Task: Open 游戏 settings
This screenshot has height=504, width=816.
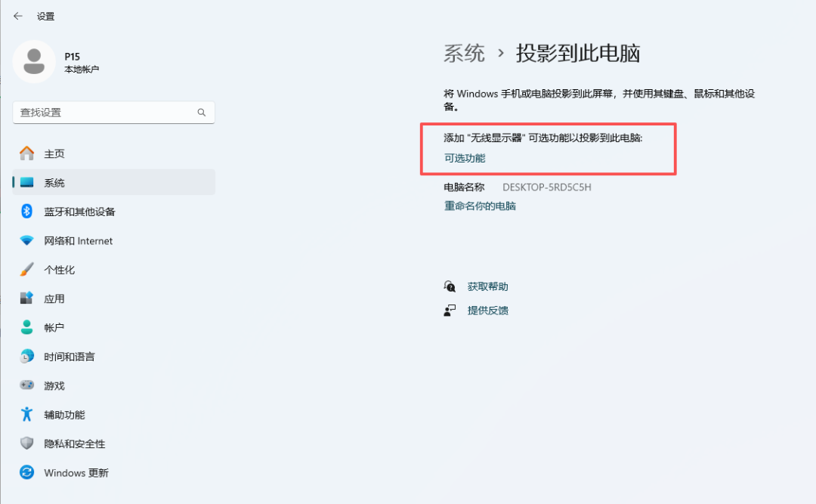Action: point(113,386)
